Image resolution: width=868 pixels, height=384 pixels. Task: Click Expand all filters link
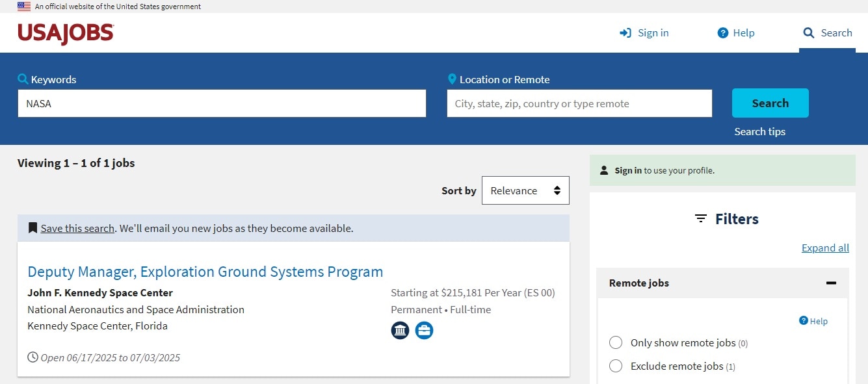pos(825,248)
